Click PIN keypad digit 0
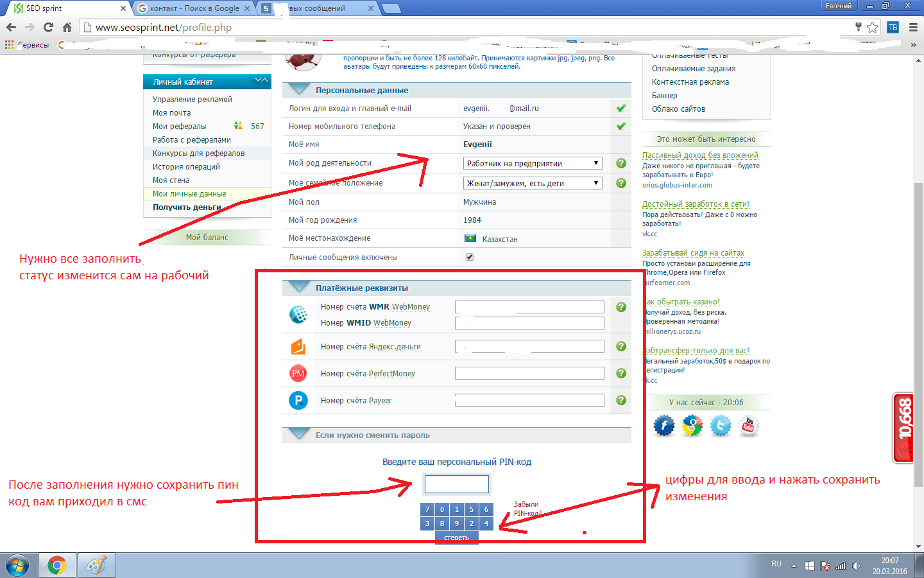 [442, 509]
